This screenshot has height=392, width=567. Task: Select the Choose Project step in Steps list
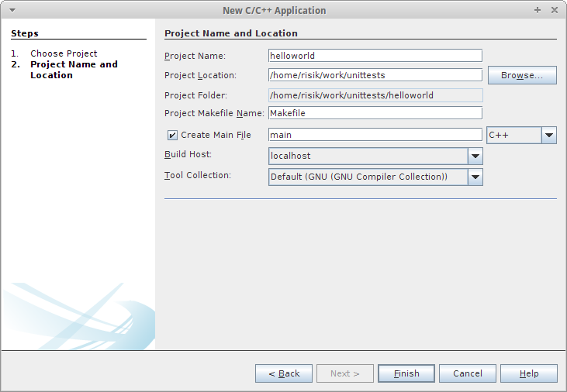point(64,53)
